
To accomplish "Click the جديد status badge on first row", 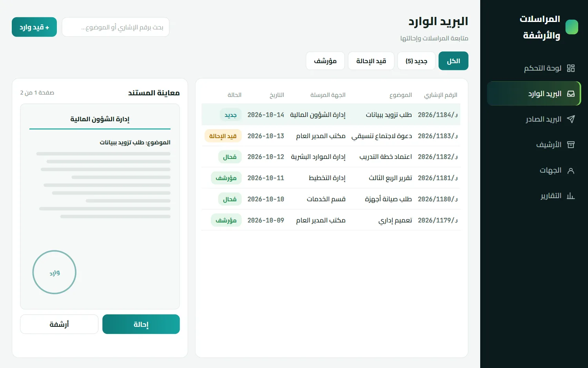I will click(x=230, y=115).
